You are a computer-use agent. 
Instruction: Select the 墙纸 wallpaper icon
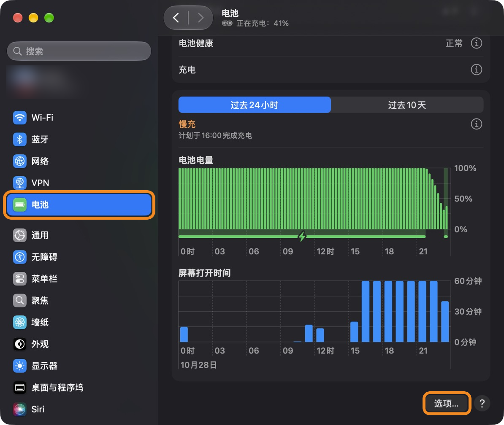point(19,322)
